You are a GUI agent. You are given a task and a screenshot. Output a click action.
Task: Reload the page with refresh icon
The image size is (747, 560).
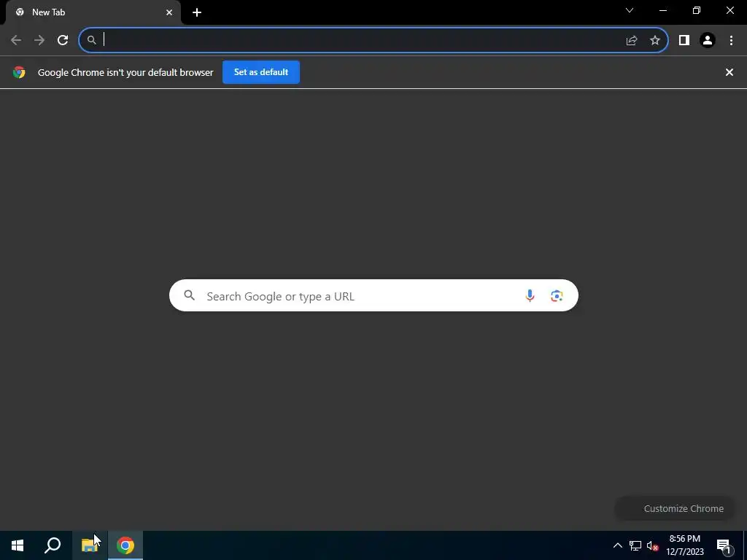pos(63,40)
